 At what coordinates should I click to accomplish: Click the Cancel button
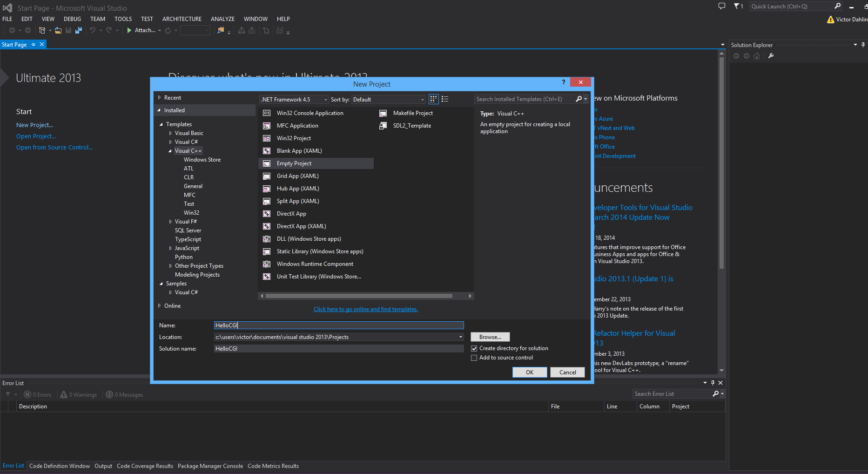567,372
